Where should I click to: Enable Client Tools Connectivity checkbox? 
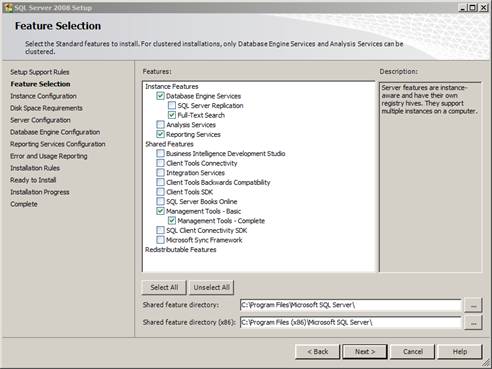pos(160,163)
